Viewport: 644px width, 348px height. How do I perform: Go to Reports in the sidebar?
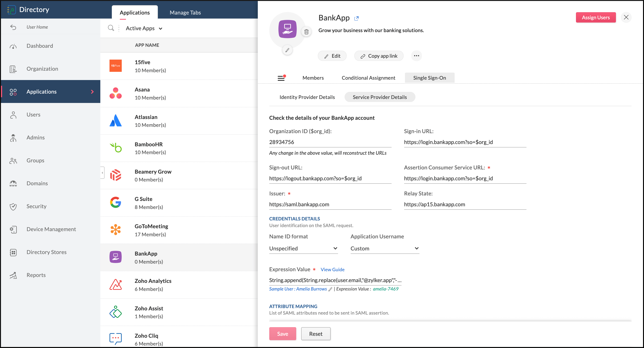point(36,275)
